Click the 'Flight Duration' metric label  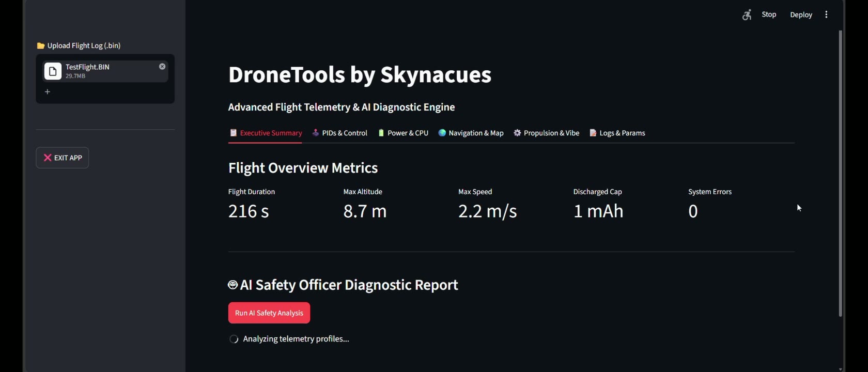point(252,192)
